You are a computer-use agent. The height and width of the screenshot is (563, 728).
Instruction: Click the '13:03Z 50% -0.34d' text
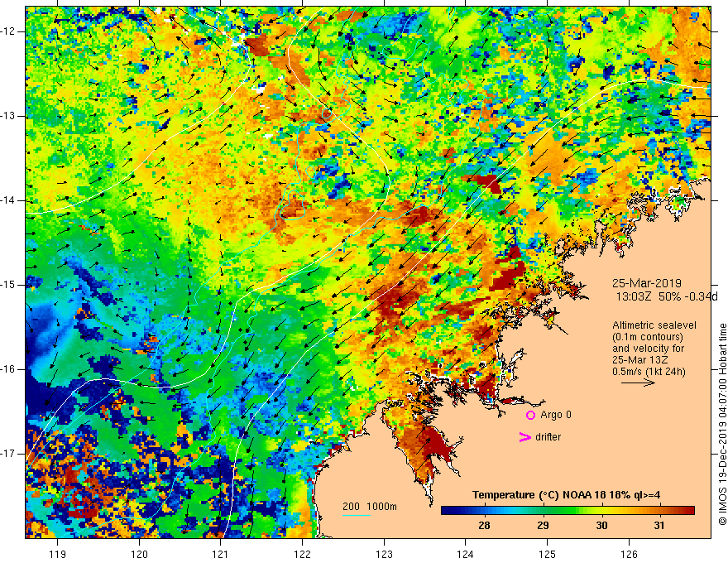pyautogui.click(x=667, y=296)
